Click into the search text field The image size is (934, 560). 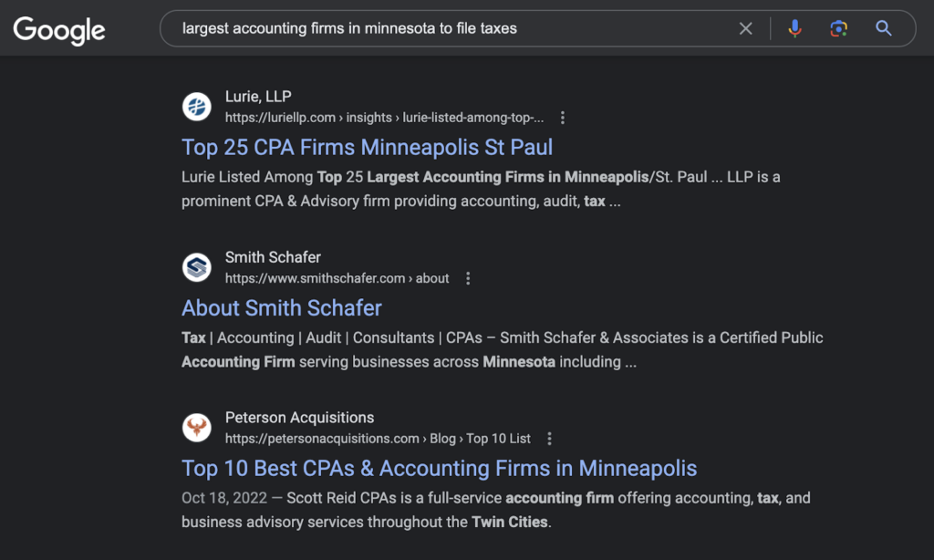[x=447, y=28]
